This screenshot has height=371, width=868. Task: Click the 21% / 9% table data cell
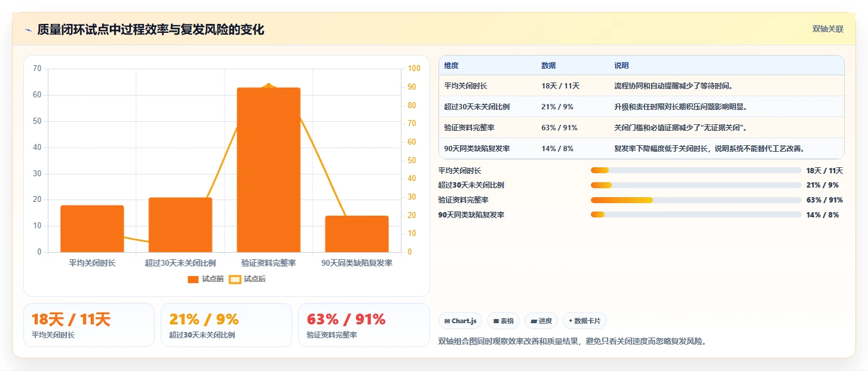pyautogui.click(x=557, y=107)
